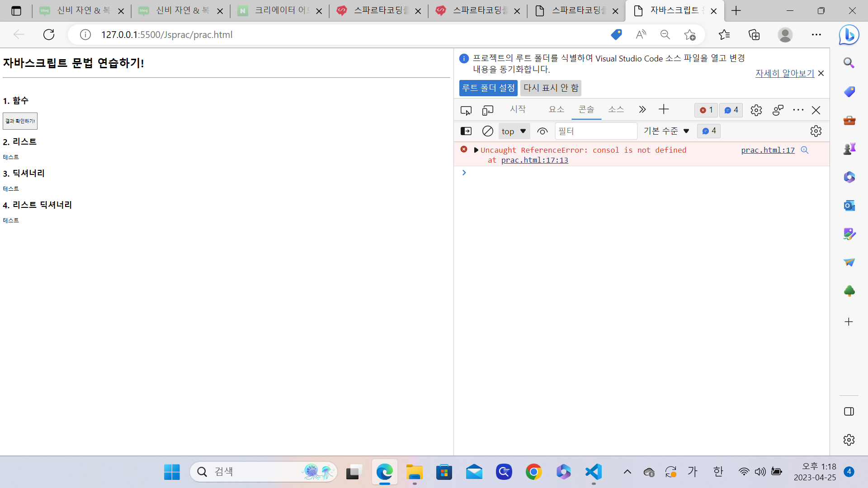The image size is (868, 488).
Task: Open tab actions menu icon
Action: pos(16,11)
